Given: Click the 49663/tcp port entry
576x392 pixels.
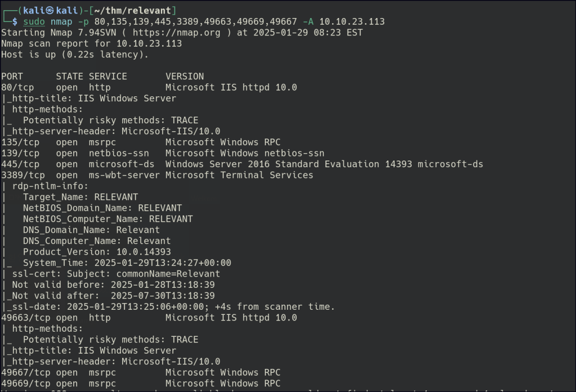Looking at the screenshot, I should pyautogui.click(x=26, y=318).
